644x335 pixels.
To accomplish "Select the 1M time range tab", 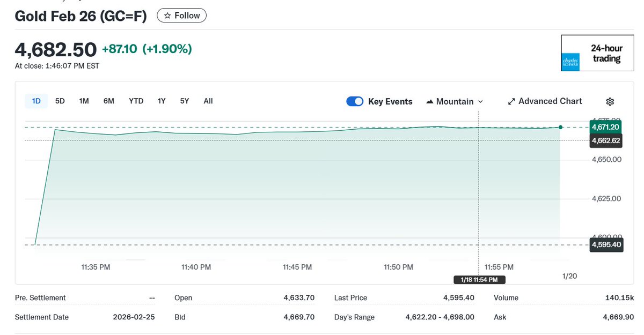I will click(x=84, y=101).
